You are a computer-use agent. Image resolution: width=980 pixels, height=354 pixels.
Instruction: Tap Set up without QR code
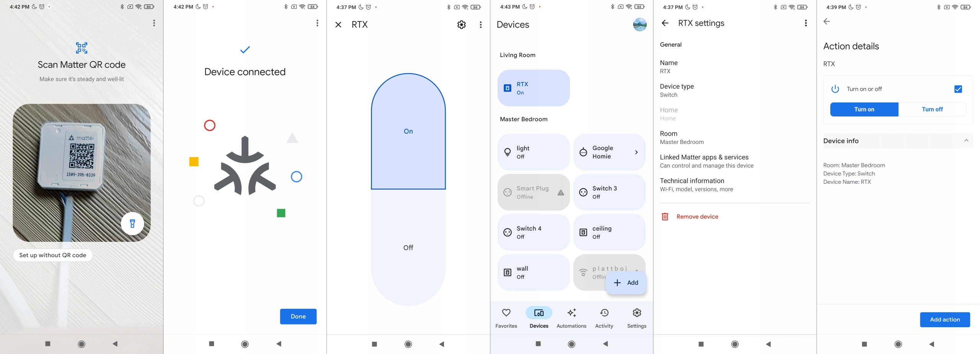(x=52, y=255)
